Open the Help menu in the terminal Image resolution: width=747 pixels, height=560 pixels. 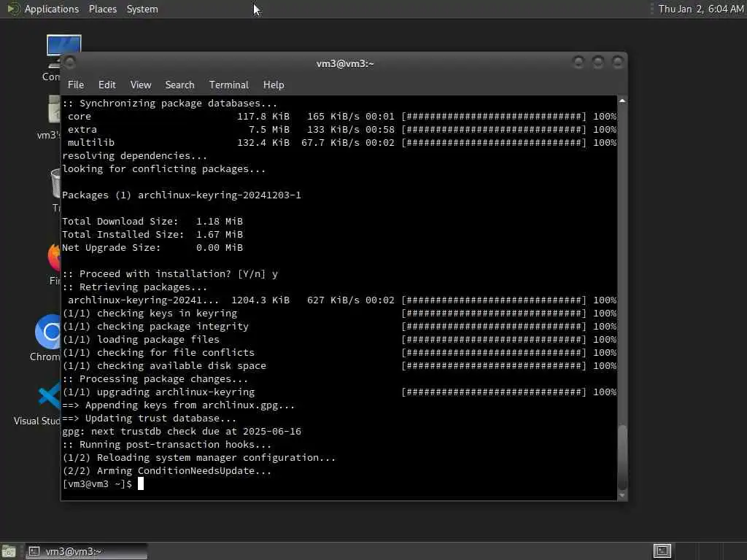(x=274, y=85)
